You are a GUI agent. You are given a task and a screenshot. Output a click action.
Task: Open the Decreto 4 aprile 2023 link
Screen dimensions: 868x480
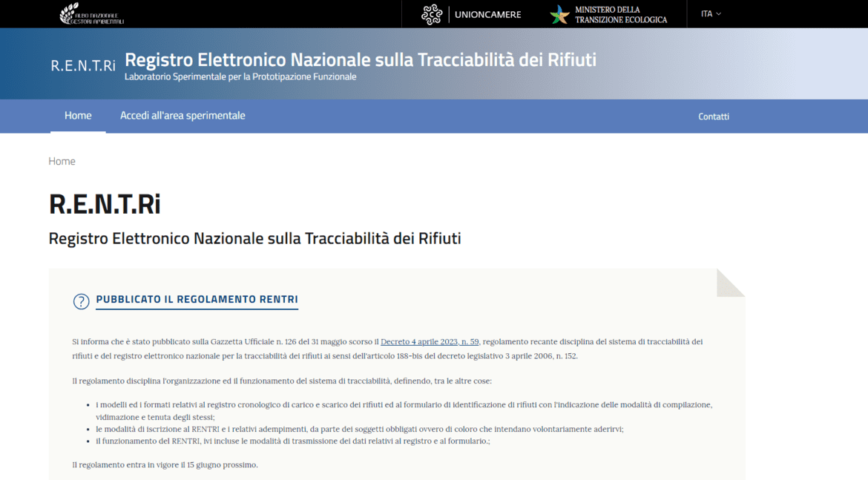(430, 342)
